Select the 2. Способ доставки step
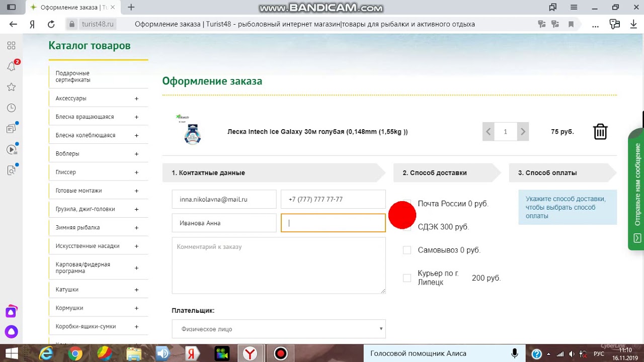Viewport: 644px width, 362px height. [447, 172]
